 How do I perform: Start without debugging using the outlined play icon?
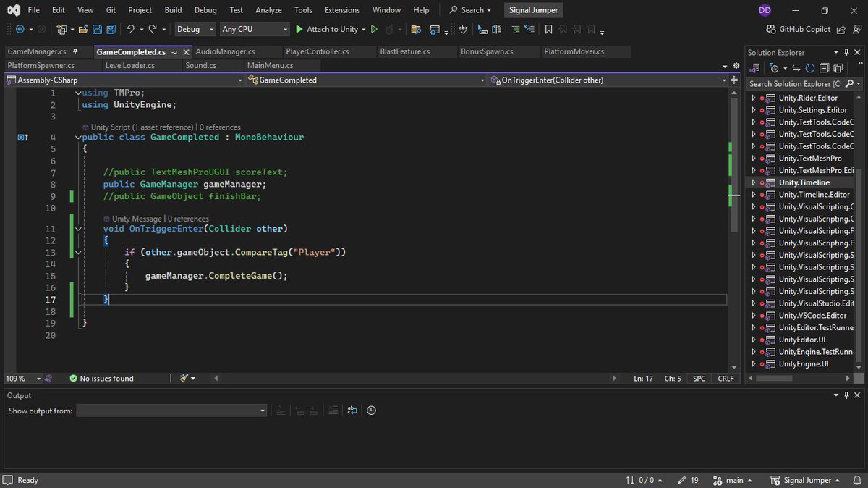click(x=374, y=29)
